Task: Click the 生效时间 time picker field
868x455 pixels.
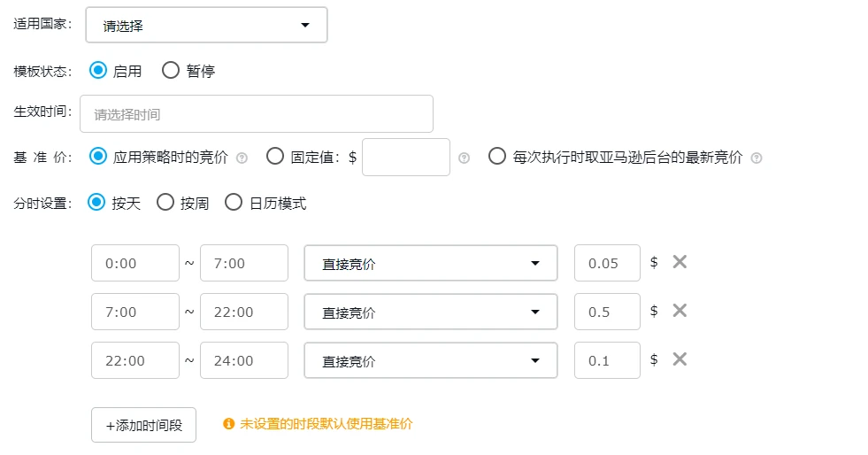Action: 257,114
